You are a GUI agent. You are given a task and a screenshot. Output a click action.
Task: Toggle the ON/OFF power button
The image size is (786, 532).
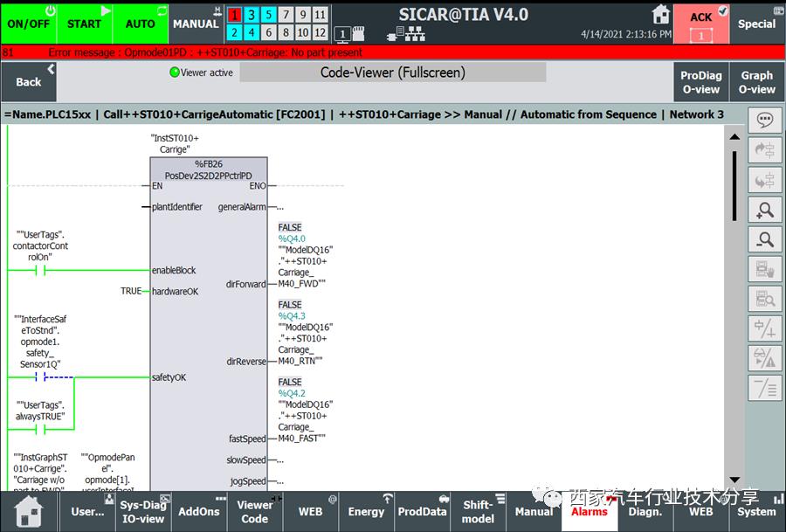[29, 22]
